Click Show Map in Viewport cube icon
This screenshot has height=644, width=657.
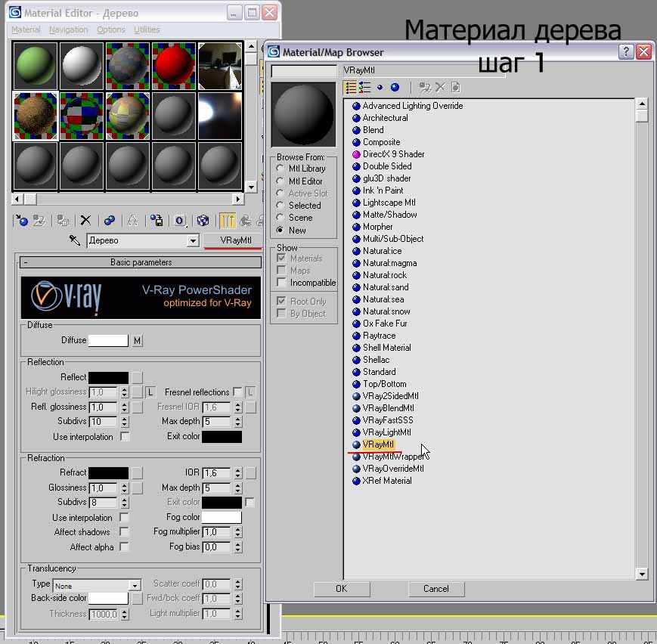click(x=203, y=221)
